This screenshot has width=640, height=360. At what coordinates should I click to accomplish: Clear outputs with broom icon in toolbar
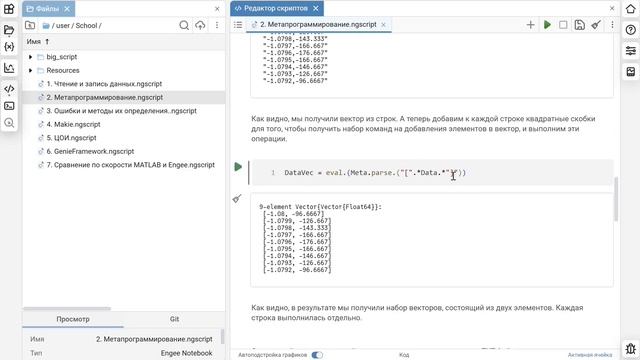596,25
